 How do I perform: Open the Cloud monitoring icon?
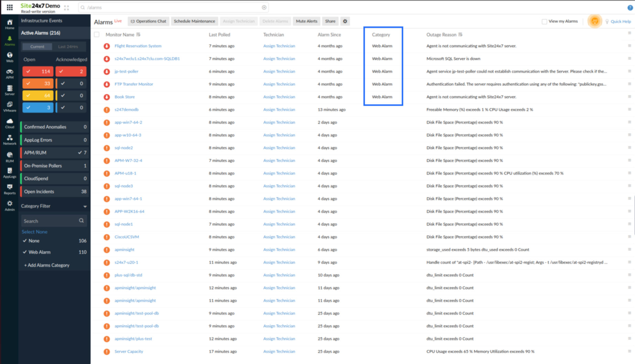pyautogui.click(x=10, y=123)
